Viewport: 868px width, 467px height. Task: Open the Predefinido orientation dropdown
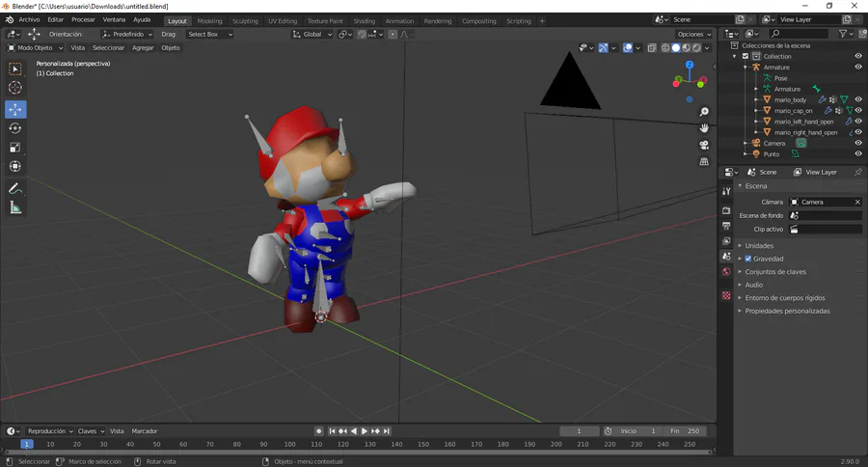[x=127, y=35]
